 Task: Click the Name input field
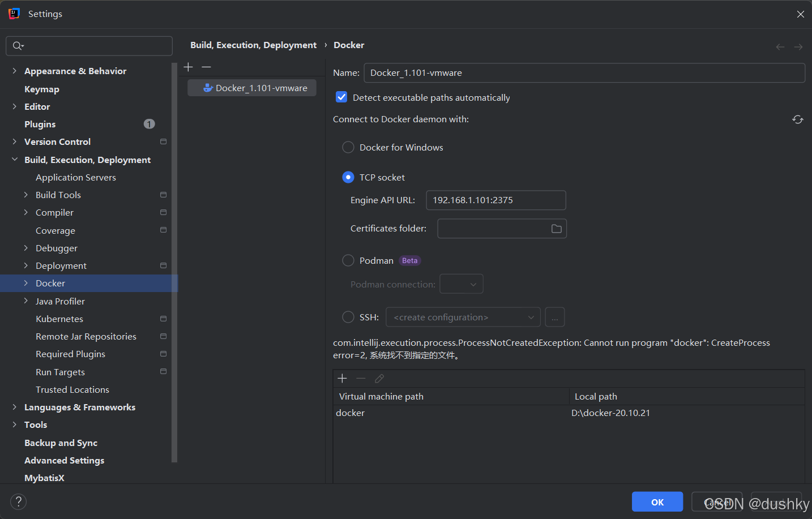click(x=584, y=72)
